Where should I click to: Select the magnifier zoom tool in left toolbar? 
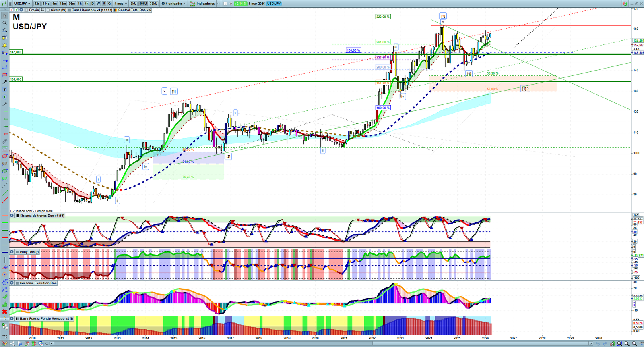pos(5,23)
